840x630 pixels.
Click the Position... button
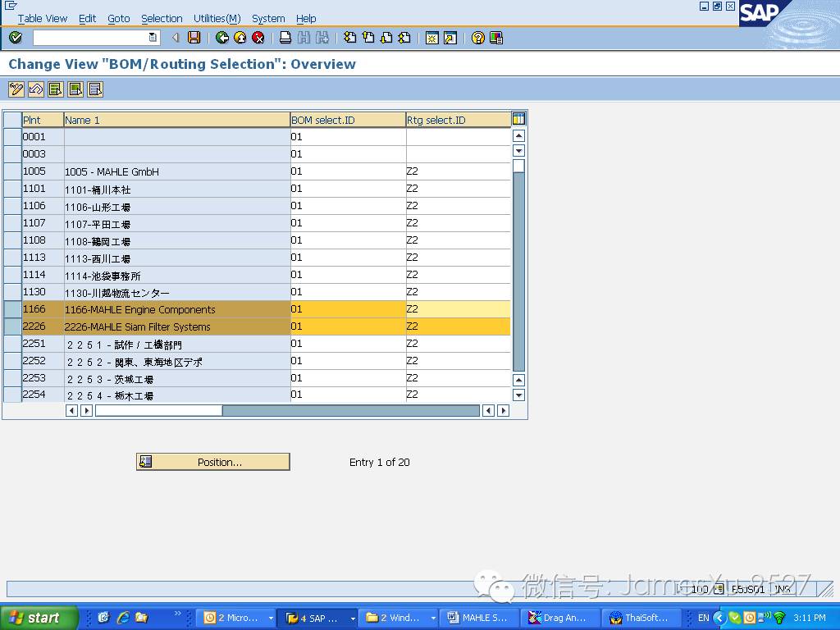pyautogui.click(x=213, y=462)
